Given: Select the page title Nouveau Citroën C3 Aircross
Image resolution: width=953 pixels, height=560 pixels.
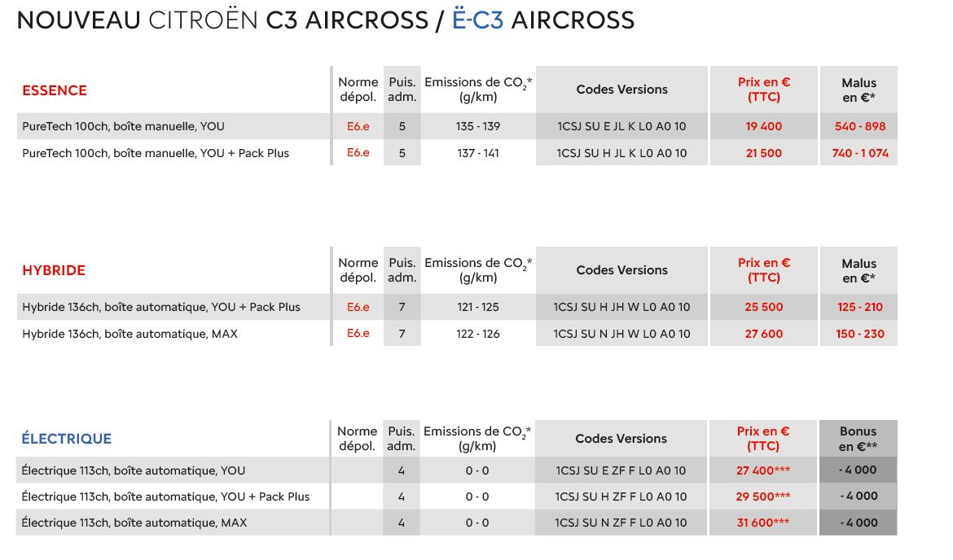Looking at the screenshot, I should [325, 20].
